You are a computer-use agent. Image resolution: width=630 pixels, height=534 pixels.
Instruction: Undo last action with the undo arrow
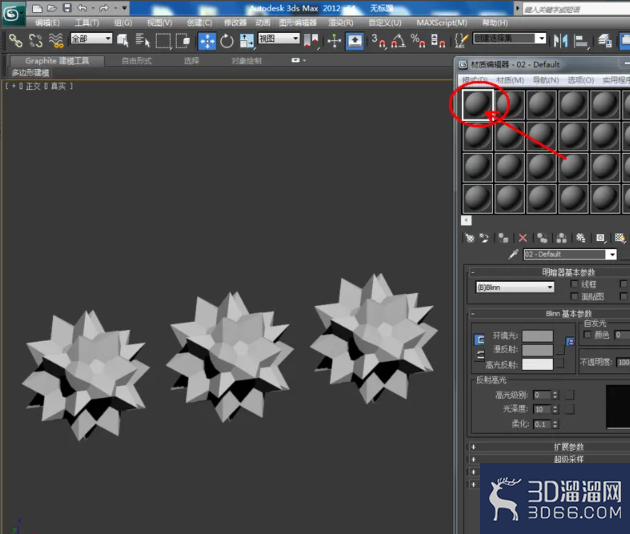tap(82, 8)
